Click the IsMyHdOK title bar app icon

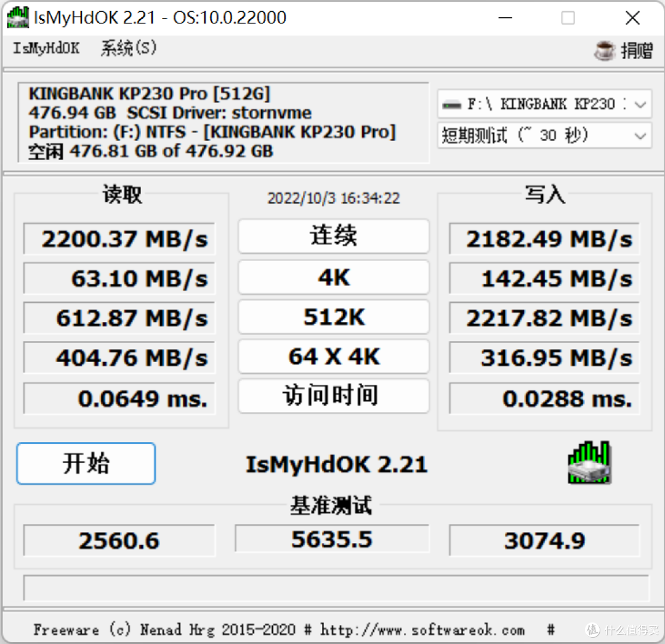coord(18,17)
